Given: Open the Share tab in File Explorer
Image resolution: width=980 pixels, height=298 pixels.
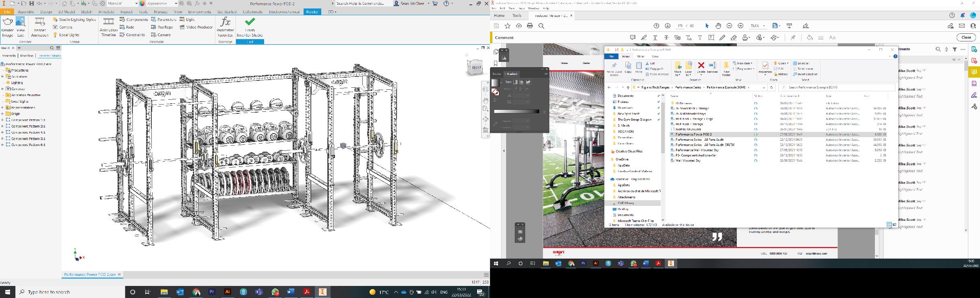Looking at the screenshot, I should click(641, 57).
